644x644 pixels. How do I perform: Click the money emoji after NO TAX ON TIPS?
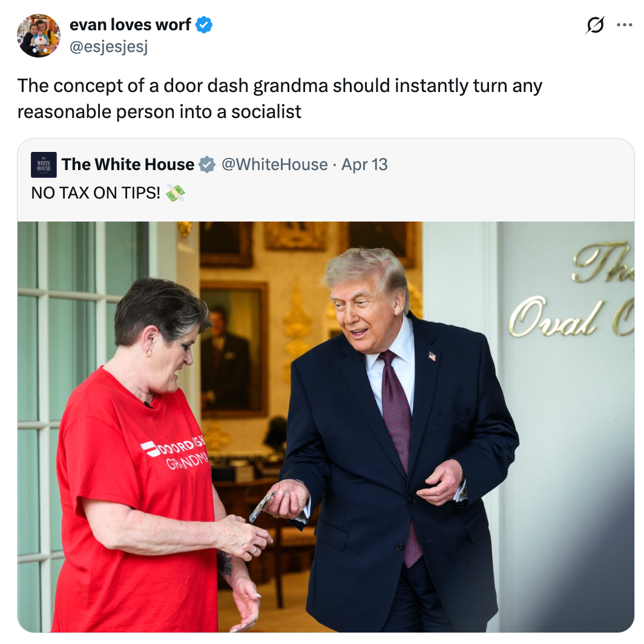tap(176, 192)
